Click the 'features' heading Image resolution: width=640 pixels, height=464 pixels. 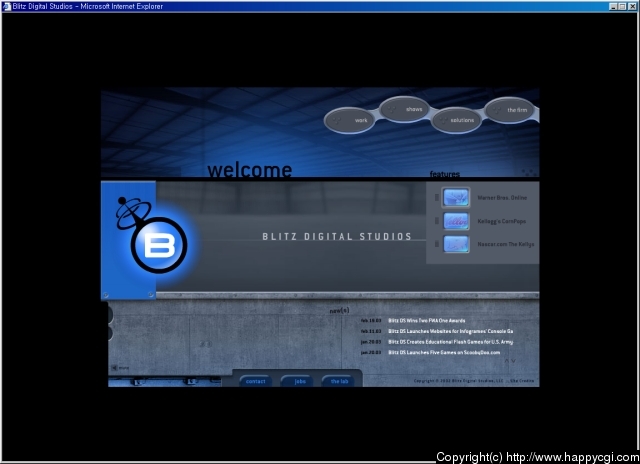tap(445, 174)
